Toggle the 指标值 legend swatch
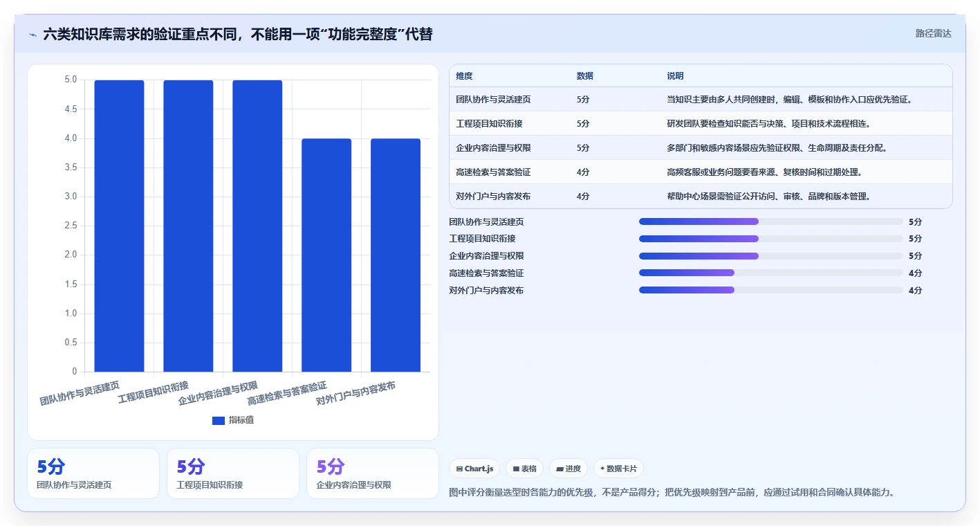Image resolution: width=980 pixels, height=526 pixels. point(219,420)
